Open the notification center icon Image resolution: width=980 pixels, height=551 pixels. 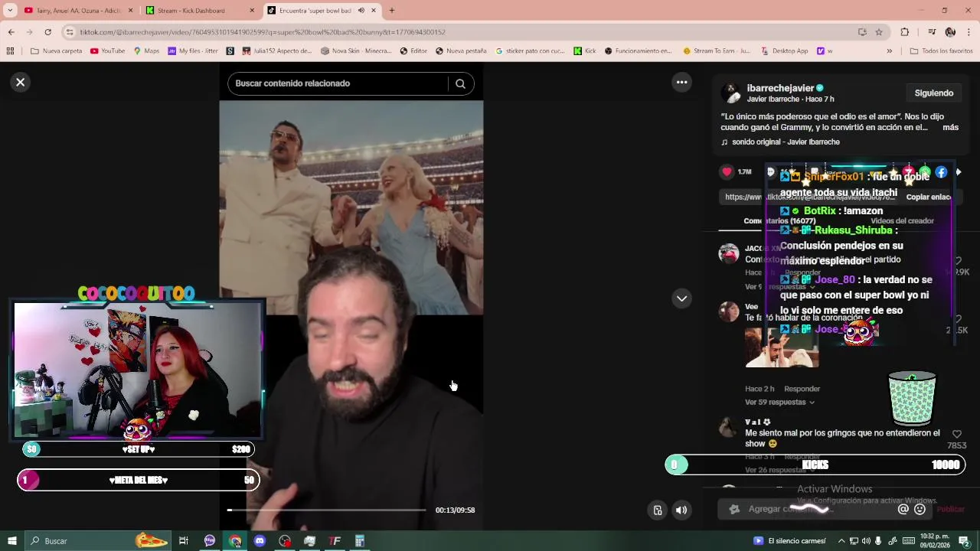coord(965,541)
